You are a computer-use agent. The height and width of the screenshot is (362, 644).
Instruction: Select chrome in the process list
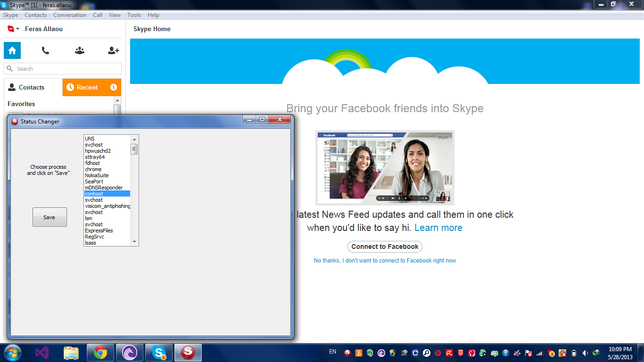coord(107,169)
